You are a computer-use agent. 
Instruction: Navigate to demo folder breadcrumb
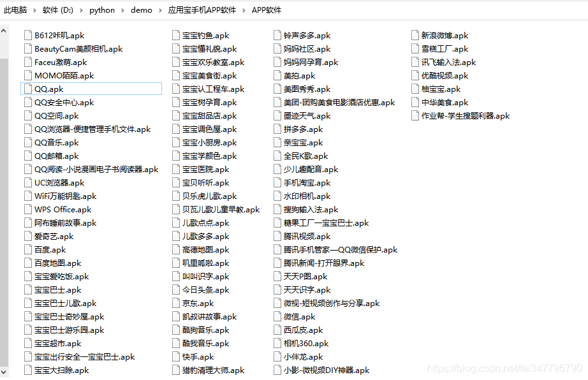pyautogui.click(x=142, y=10)
